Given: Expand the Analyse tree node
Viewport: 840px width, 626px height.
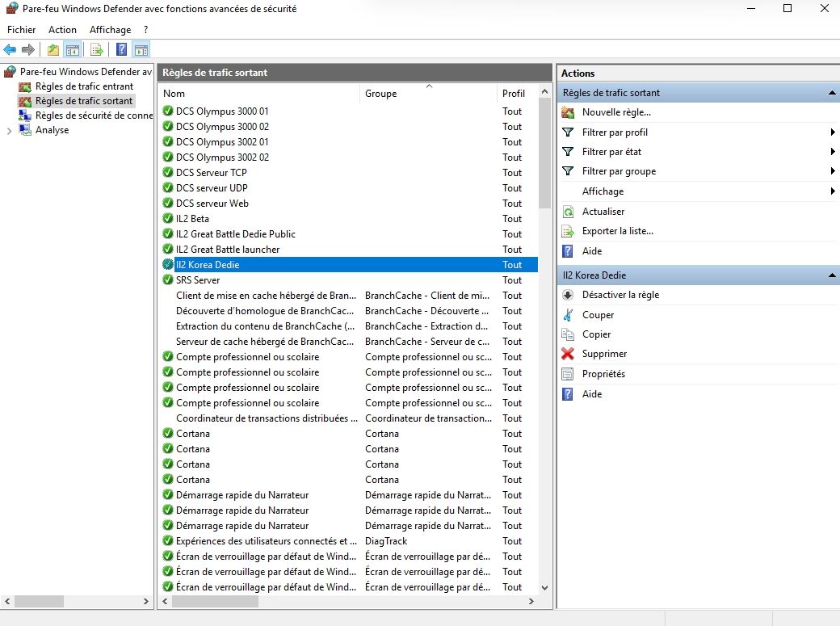Looking at the screenshot, I should coord(9,130).
